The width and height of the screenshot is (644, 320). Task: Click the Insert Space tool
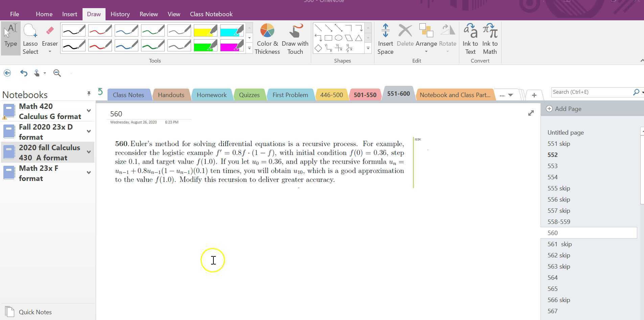(385, 37)
